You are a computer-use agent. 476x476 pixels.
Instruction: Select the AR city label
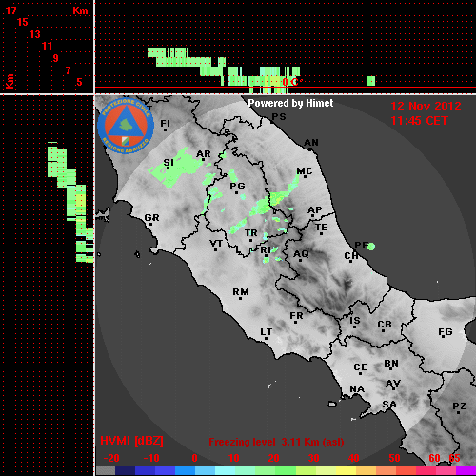click(204, 154)
